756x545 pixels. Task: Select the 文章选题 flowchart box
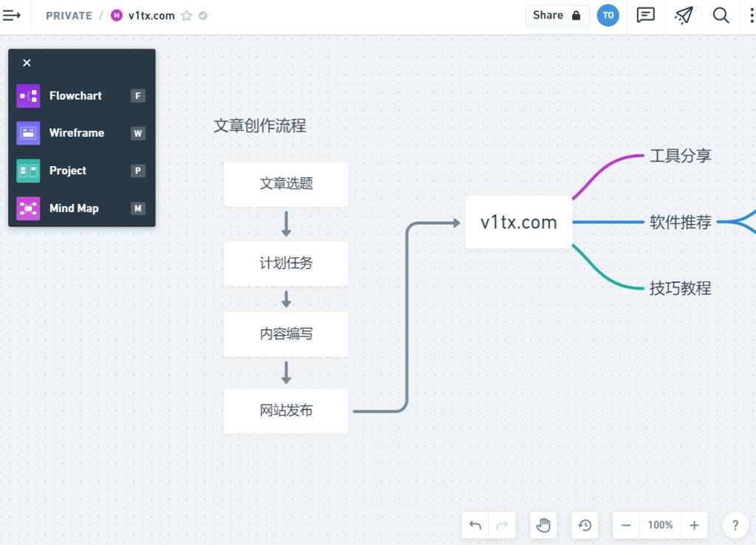pyautogui.click(x=286, y=184)
